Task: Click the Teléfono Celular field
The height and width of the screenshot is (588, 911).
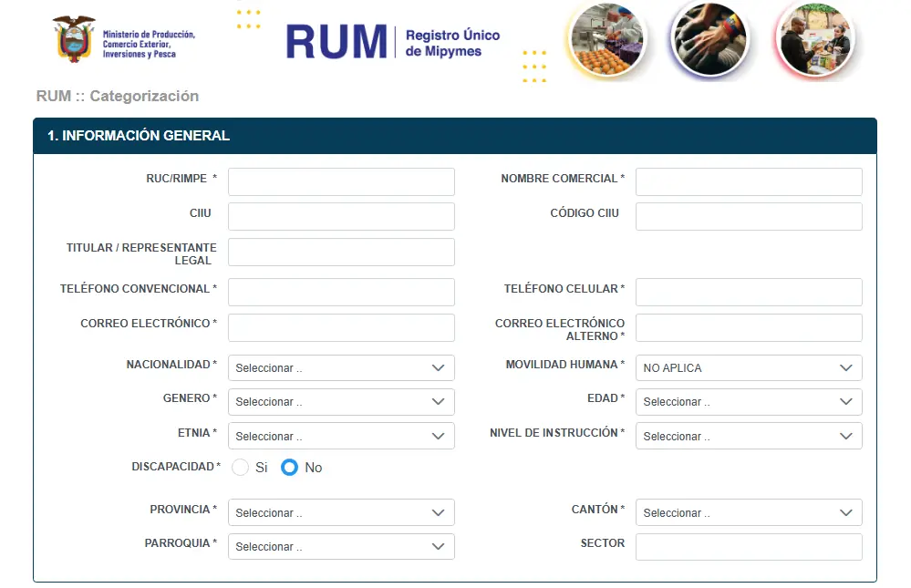Action: [x=748, y=293]
